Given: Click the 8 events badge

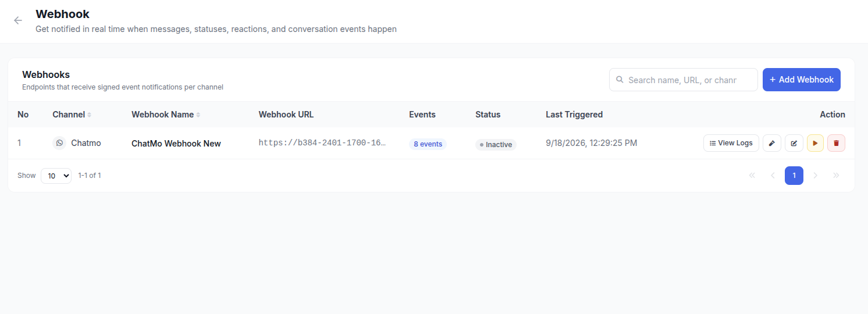Looking at the screenshot, I should pos(428,144).
